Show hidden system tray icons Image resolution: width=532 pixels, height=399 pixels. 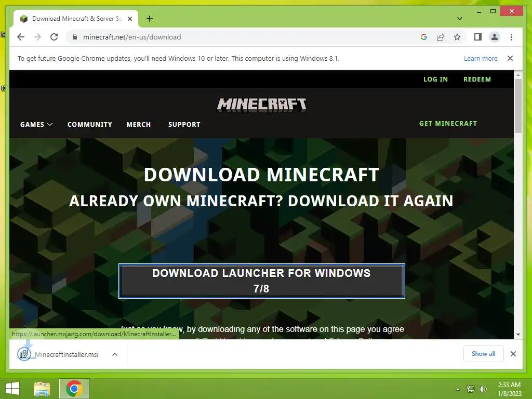click(x=458, y=389)
